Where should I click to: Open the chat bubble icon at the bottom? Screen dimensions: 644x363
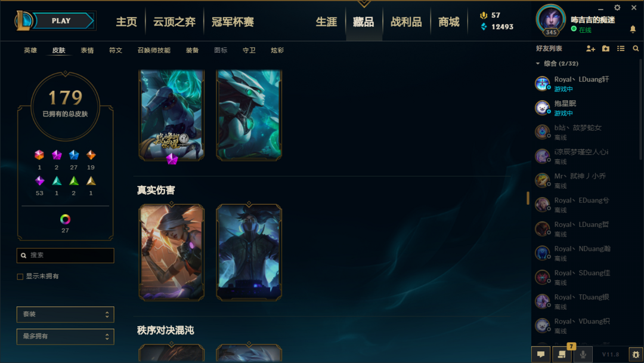click(541, 354)
